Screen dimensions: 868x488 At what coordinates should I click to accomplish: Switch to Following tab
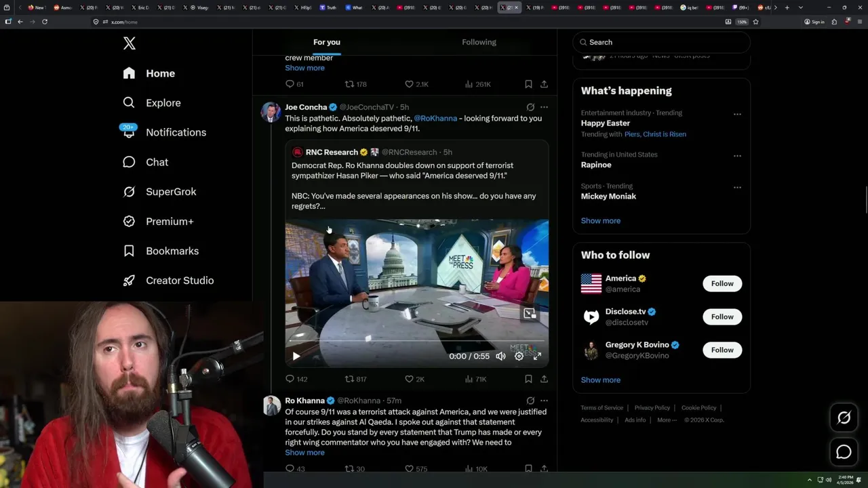(x=479, y=42)
